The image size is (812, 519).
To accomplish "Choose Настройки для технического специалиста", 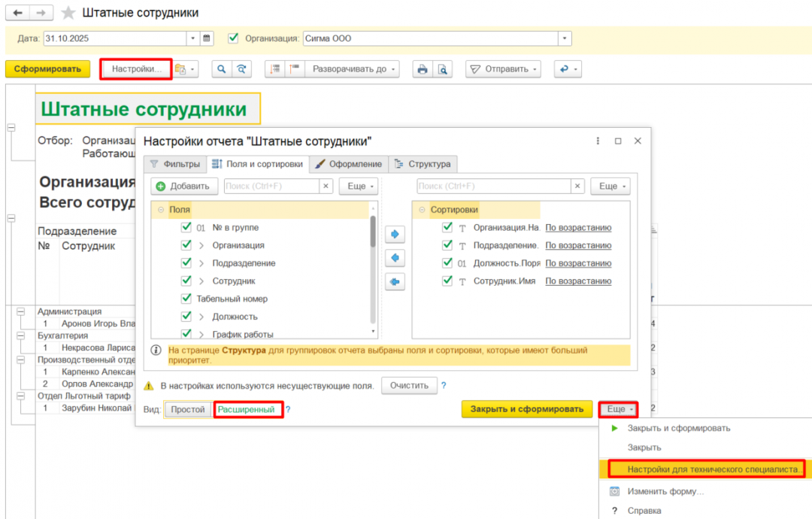I will pyautogui.click(x=706, y=469).
